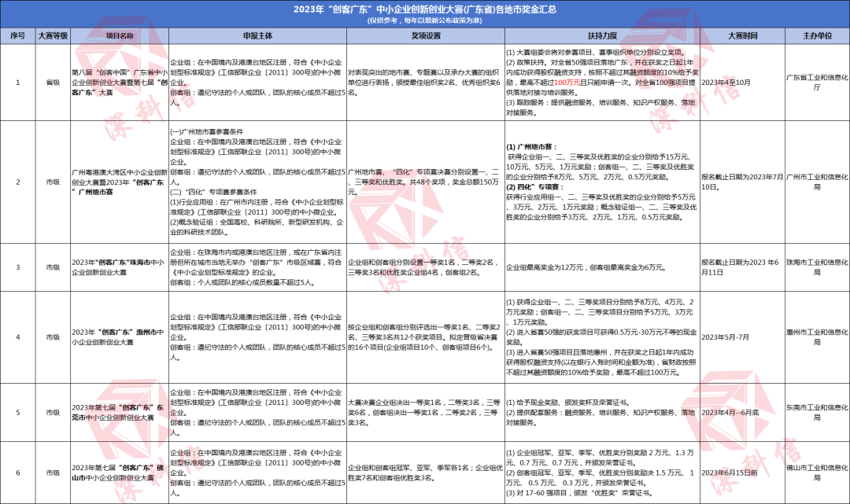Select the "申报主体" column header
The width and height of the screenshot is (850, 504).
(x=257, y=35)
